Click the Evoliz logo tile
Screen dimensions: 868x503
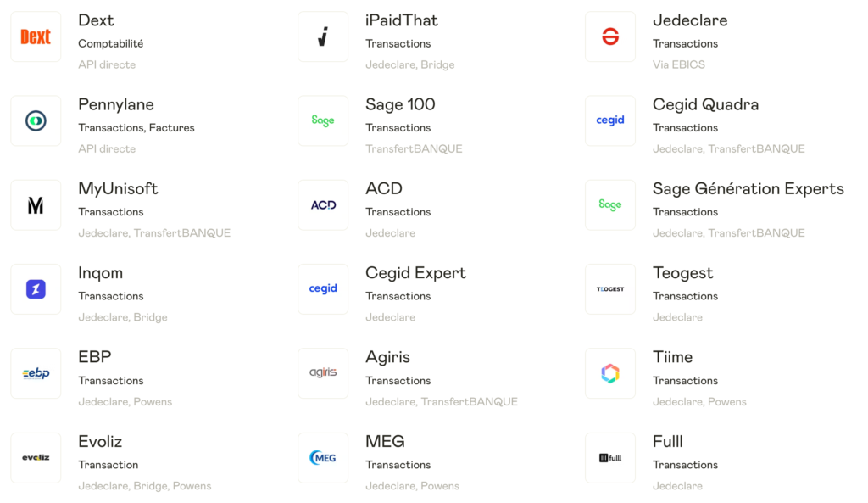(36, 458)
